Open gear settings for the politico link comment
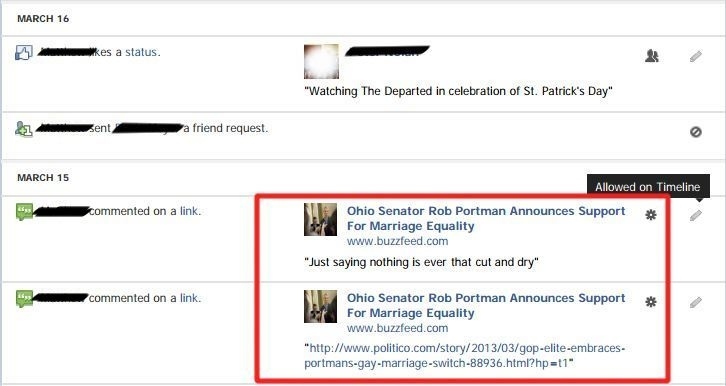 point(651,302)
